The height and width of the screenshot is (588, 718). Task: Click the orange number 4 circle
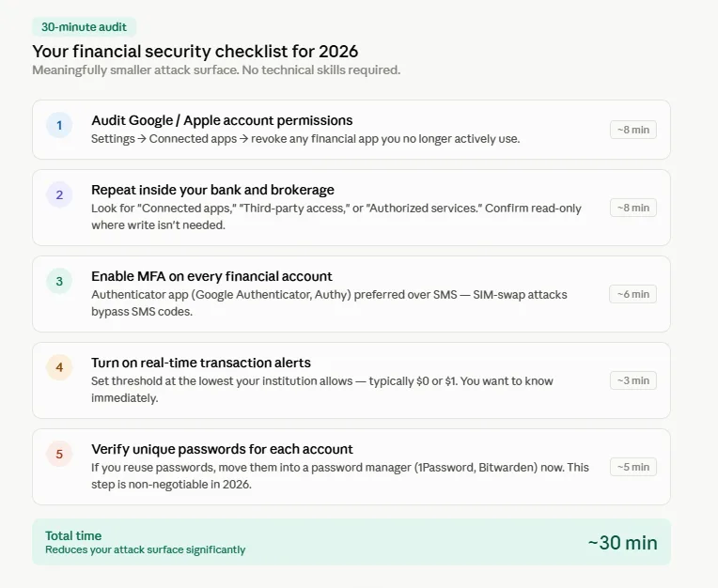(59, 367)
